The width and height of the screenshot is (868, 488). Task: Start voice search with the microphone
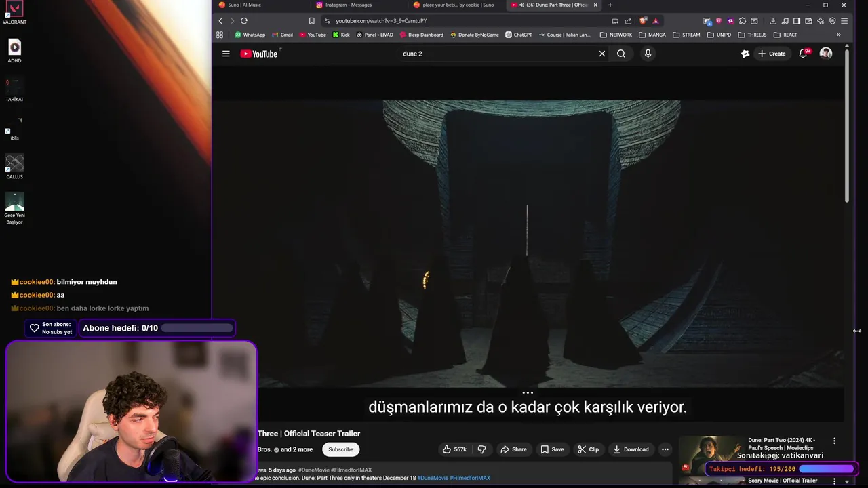point(648,54)
